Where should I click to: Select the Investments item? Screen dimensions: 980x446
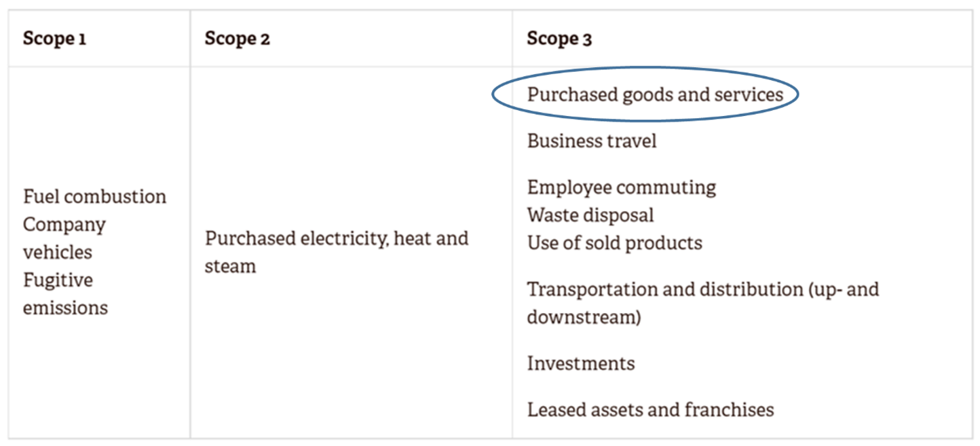click(x=580, y=363)
